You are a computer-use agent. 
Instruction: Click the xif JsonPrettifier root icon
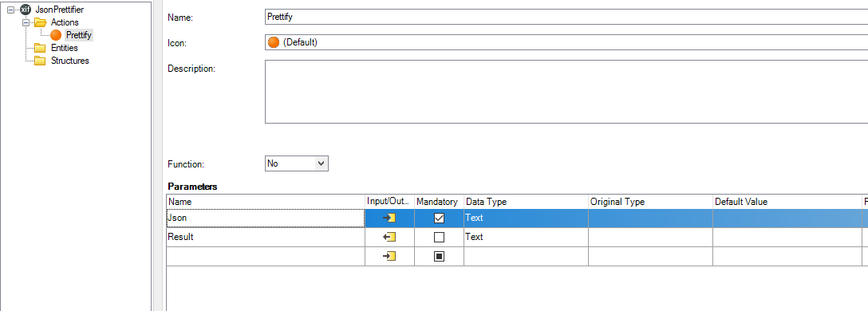[x=26, y=10]
